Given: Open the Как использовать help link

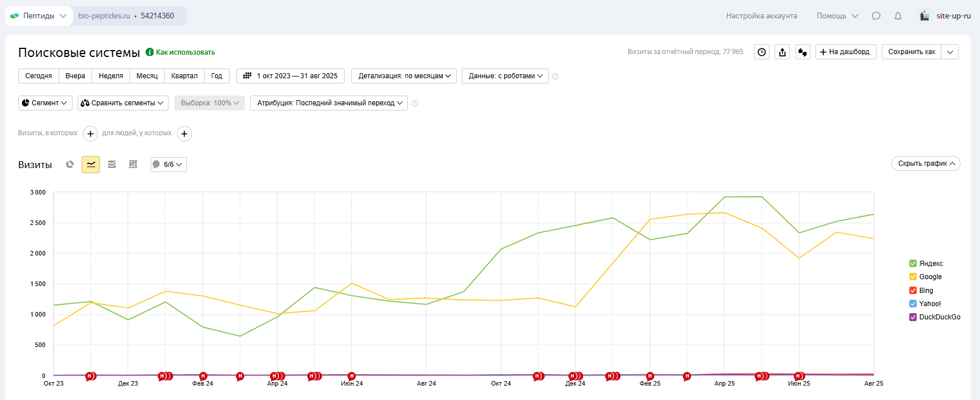Looking at the screenshot, I should [x=185, y=52].
